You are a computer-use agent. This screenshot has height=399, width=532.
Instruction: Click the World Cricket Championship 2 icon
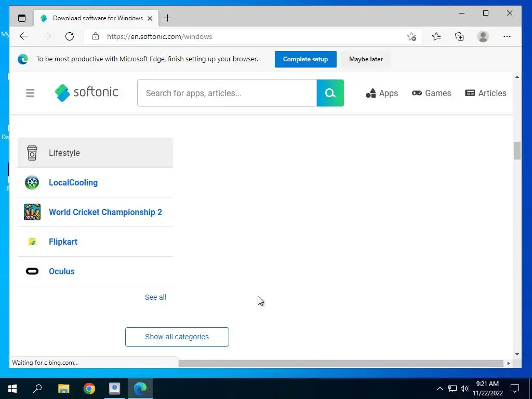(32, 212)
